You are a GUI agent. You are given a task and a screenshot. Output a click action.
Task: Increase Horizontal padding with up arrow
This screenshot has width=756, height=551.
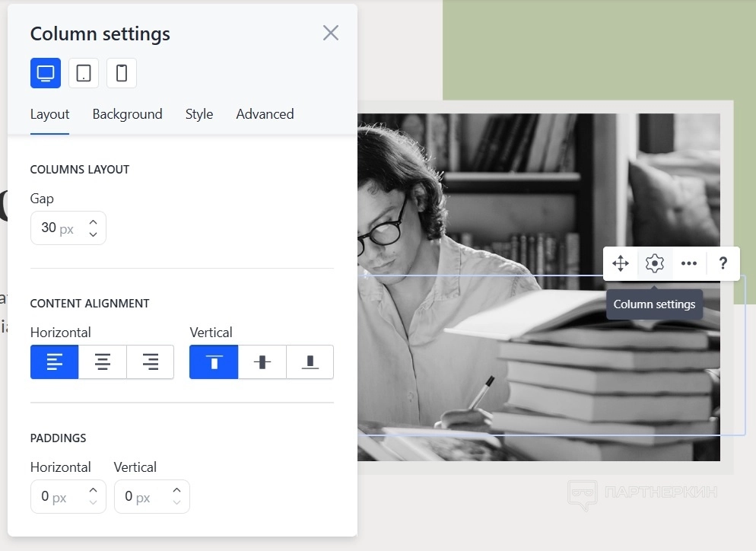click(93, 489)
